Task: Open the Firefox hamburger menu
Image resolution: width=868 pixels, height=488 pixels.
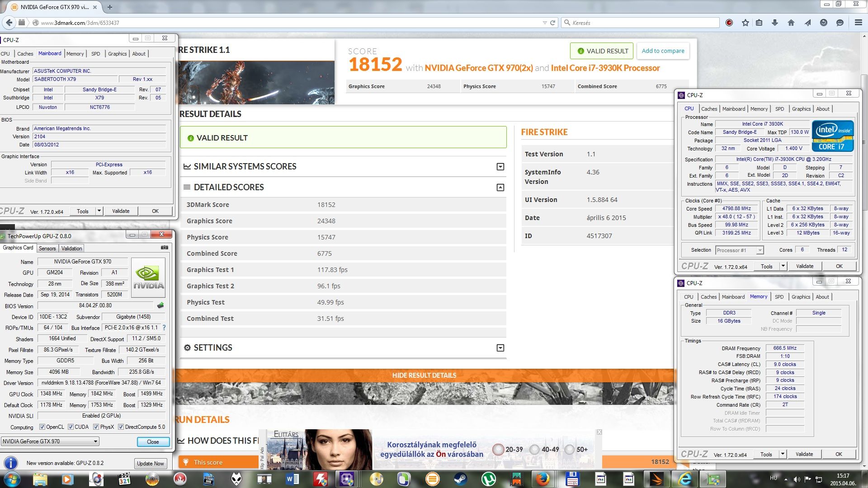Action: click(858, 23)
